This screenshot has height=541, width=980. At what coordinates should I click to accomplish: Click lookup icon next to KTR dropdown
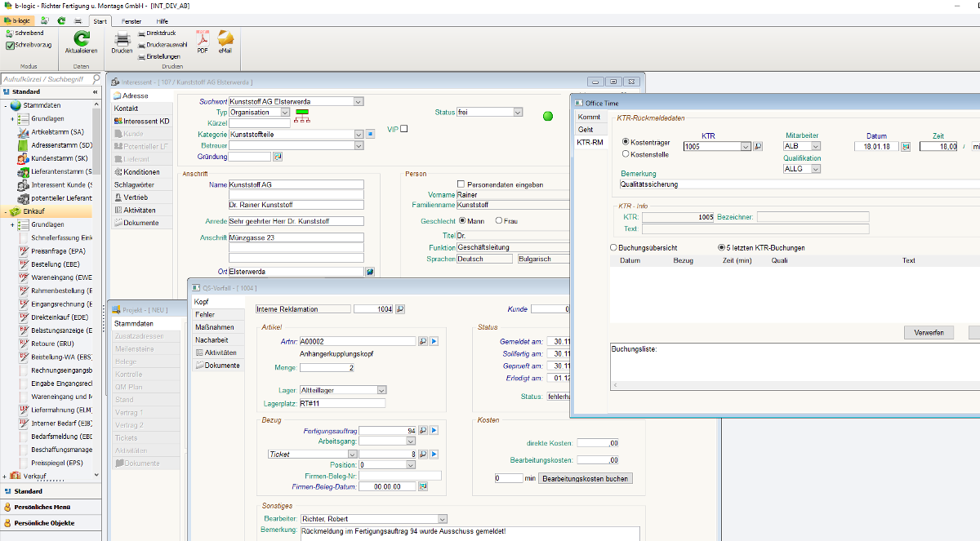coord(758,147)
